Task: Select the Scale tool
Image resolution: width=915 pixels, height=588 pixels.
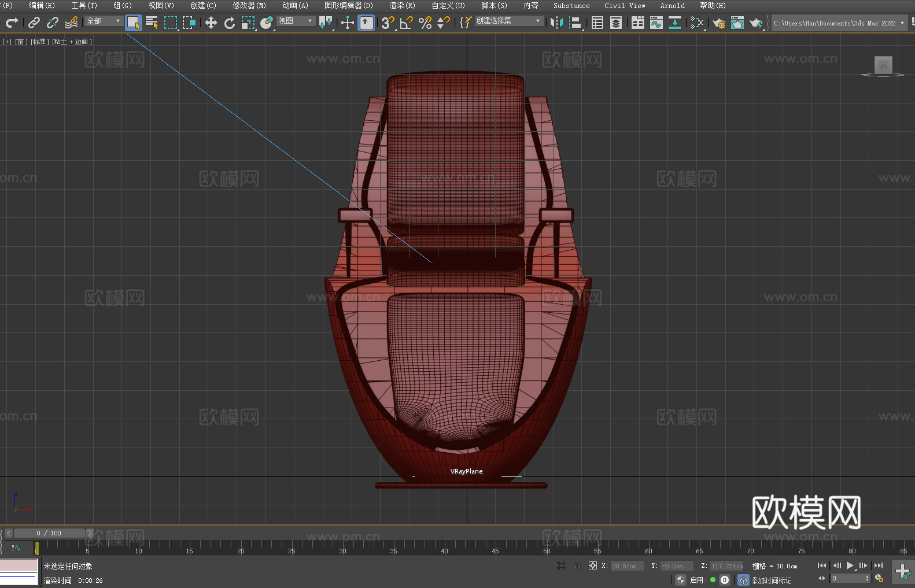Action: 248,23
